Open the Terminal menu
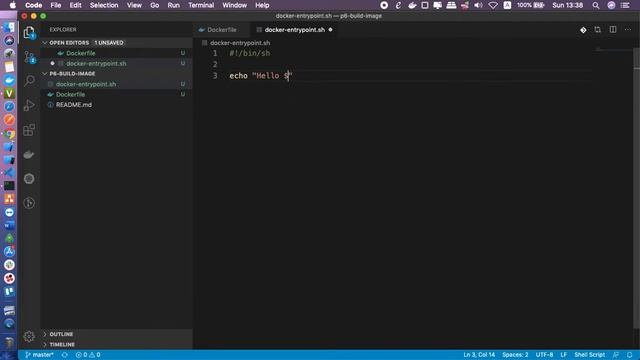Viewport: 640px width, 360px height. (201, 5)
